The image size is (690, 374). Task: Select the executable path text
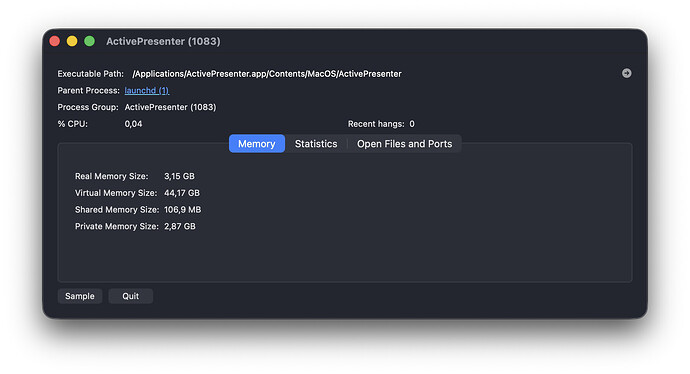click(x=267, y=73)
